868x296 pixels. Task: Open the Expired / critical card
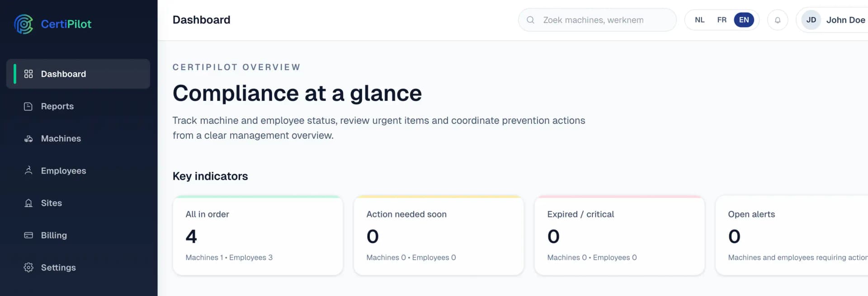619,235
